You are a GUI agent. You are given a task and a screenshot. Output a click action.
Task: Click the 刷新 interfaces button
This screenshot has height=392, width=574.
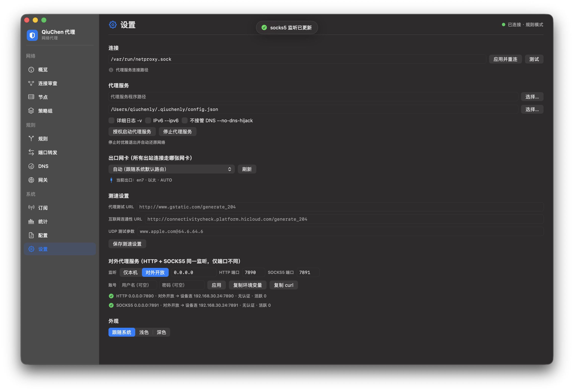tap(247, 169)
